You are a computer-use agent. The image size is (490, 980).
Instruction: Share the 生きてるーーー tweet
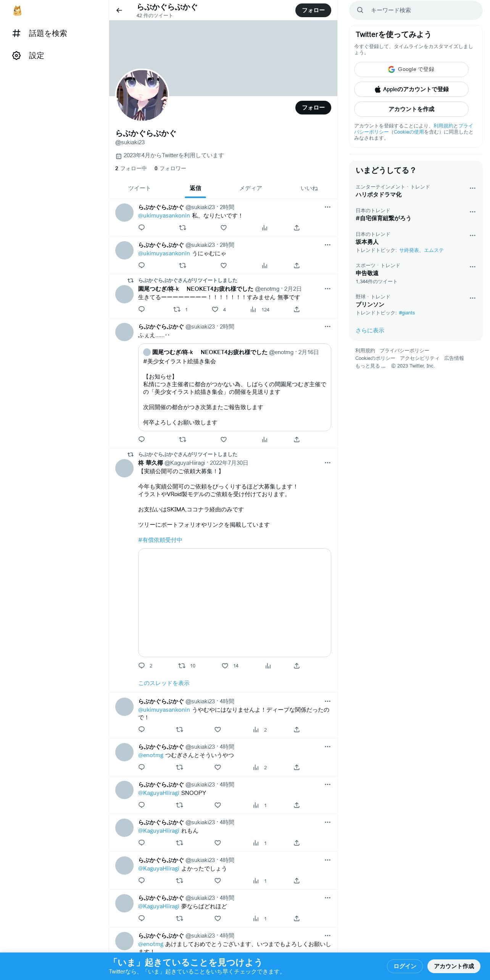click(x=297, y=309)
